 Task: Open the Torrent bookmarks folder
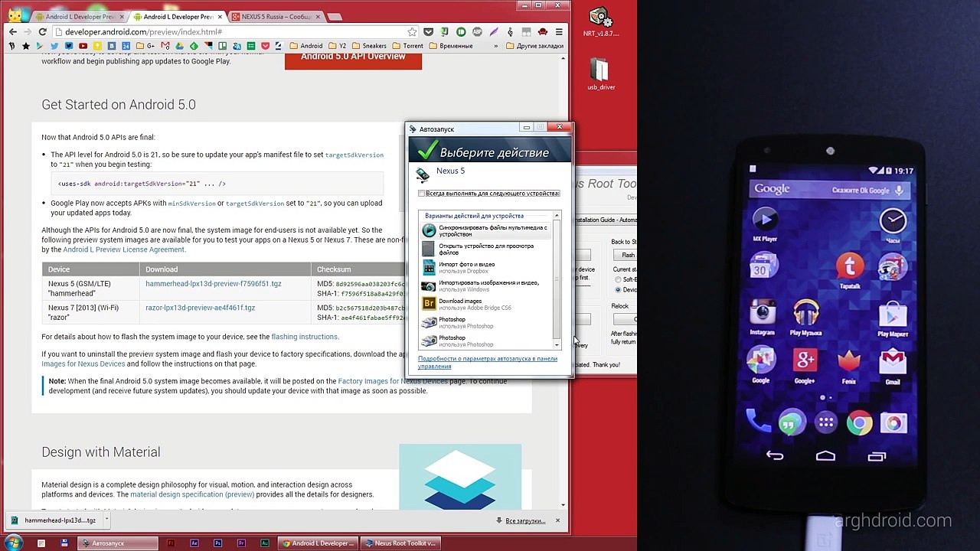[408, 46]
